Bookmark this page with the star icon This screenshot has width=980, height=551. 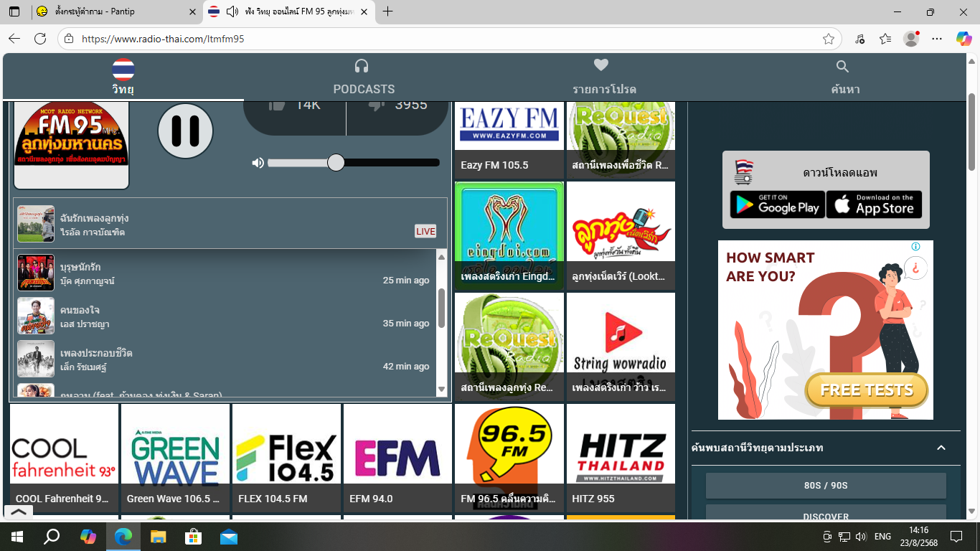click(829, 39)
